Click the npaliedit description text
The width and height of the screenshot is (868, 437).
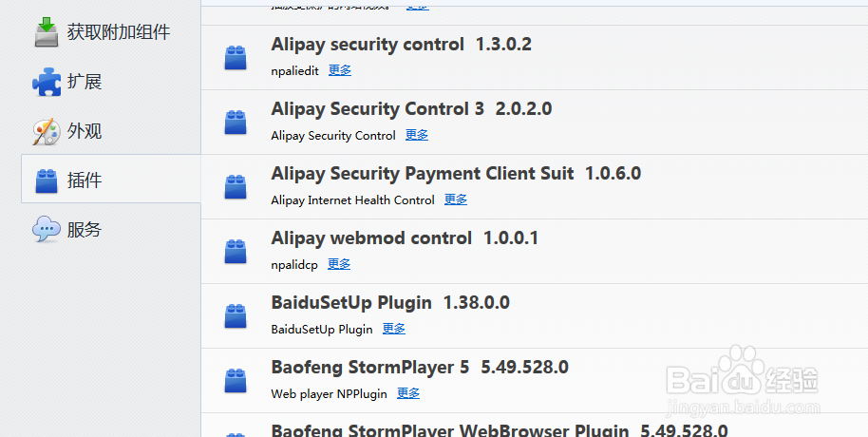[x=295, y=71]
